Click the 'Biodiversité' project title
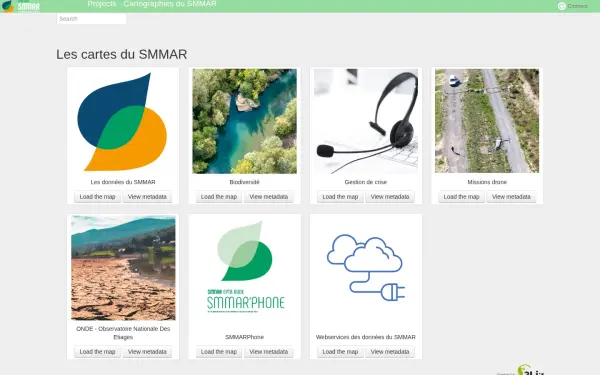This screenshot has height=375, width=600. coord(244,182)
